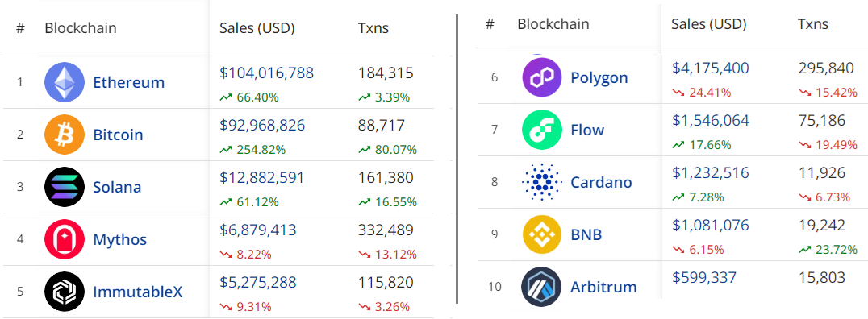The width and height of the screenshot is (868, 319).
Task: Select the green Flow logo icon
Action: 542,130
